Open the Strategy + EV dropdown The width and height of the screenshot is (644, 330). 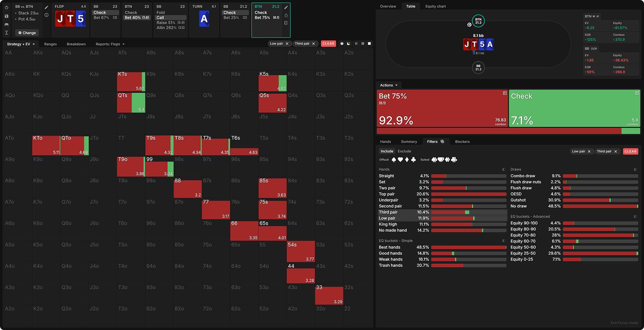coord(21,44)
